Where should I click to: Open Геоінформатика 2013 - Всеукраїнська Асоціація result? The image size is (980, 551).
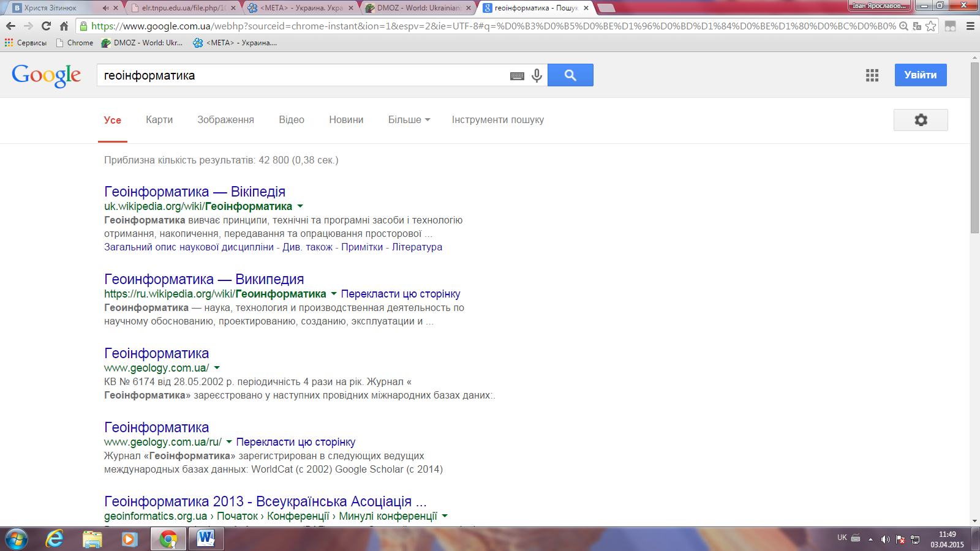[x=265, y=501]
